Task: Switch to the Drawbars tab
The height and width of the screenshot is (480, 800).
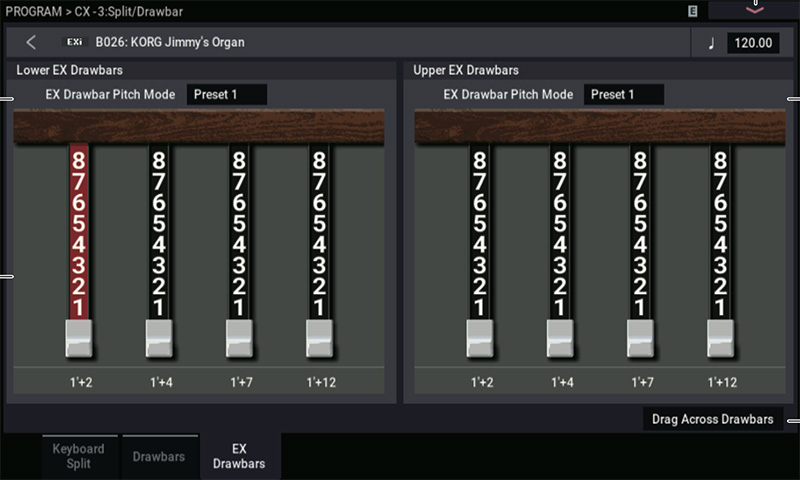Action: pos(160,456)
